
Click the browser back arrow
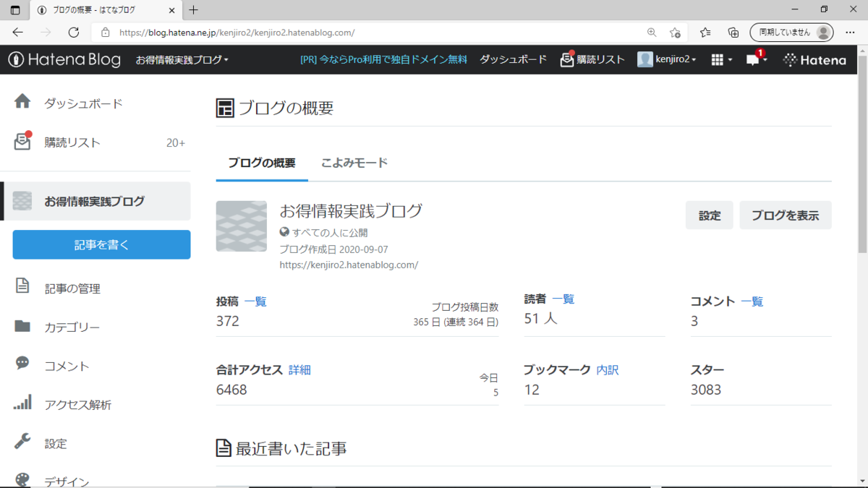coord(17,33)
